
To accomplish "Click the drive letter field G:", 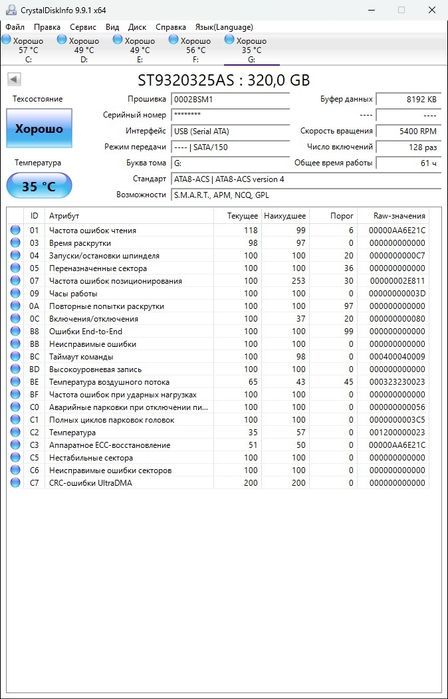I will tap(230, 163).
